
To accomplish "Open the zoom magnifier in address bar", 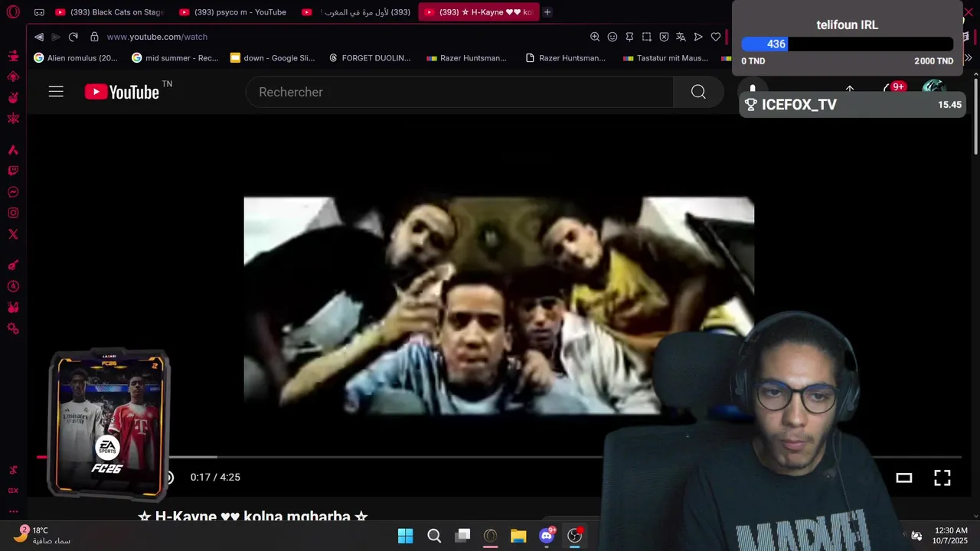I will click(595, 37).
